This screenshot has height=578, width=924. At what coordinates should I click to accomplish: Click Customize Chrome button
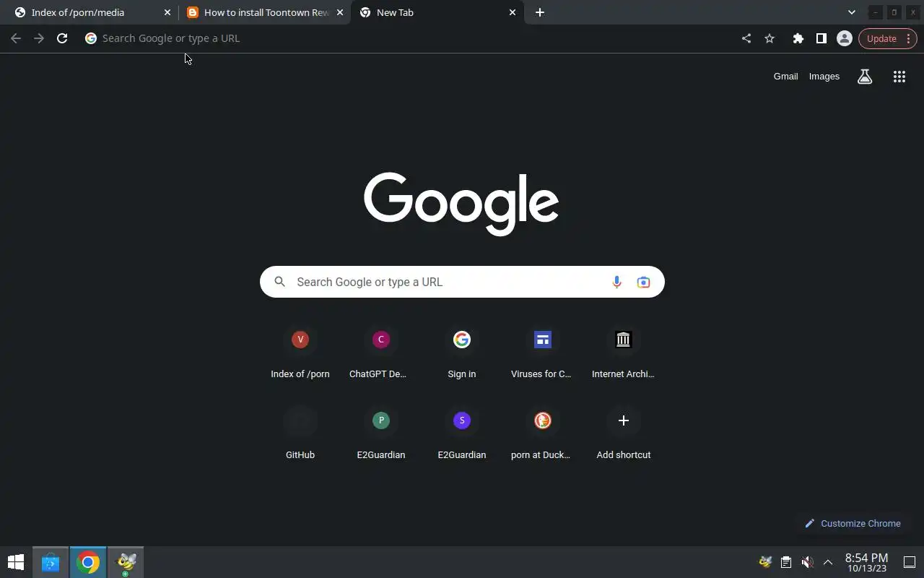click(x=853, y=523)
